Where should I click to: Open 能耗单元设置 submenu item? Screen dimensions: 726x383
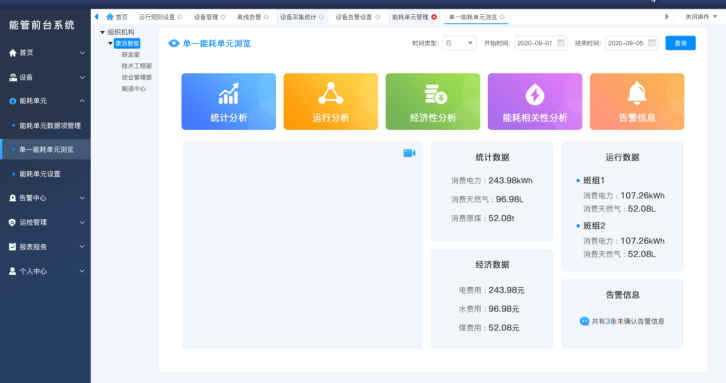[x=40, y=174]
